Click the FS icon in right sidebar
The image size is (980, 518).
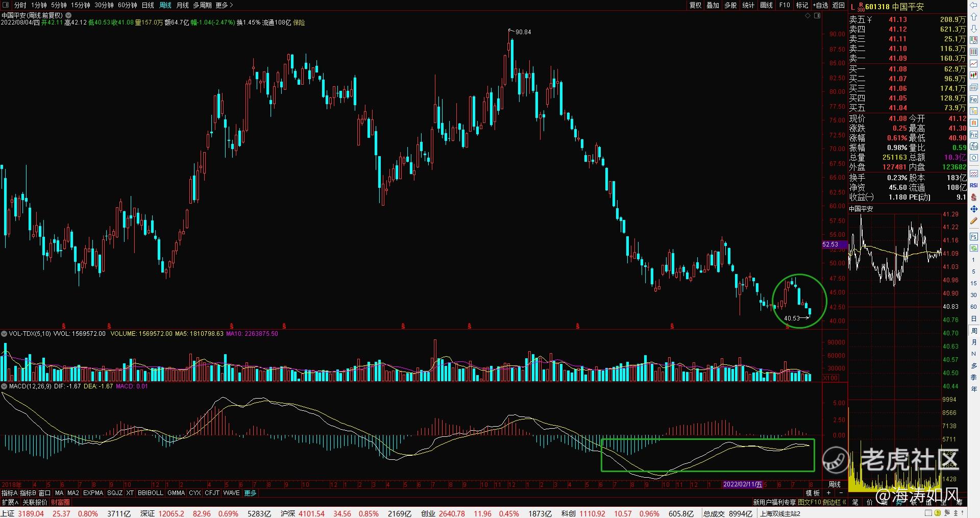[973, 236]
